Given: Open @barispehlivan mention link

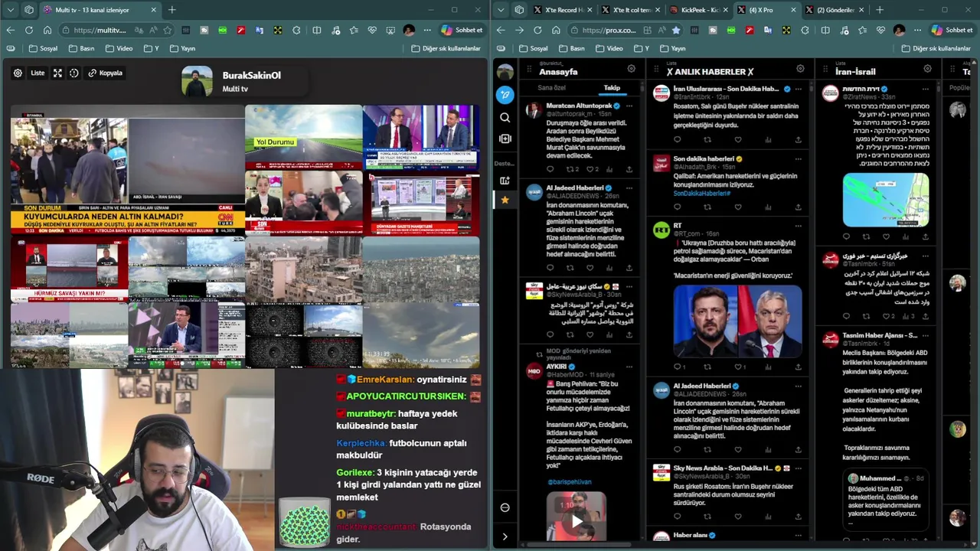Looking at the screenshot, I should pyautogui.click(x=569, y=482).
